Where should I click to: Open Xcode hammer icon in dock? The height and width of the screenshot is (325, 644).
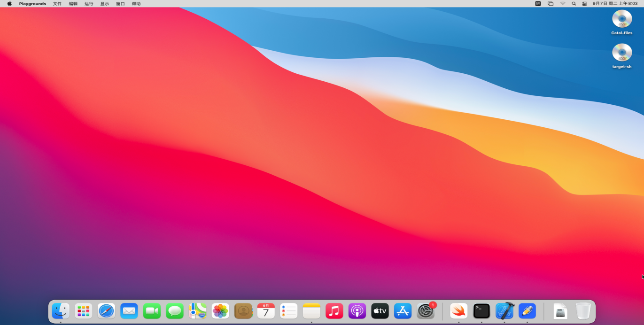click(504, 311)
